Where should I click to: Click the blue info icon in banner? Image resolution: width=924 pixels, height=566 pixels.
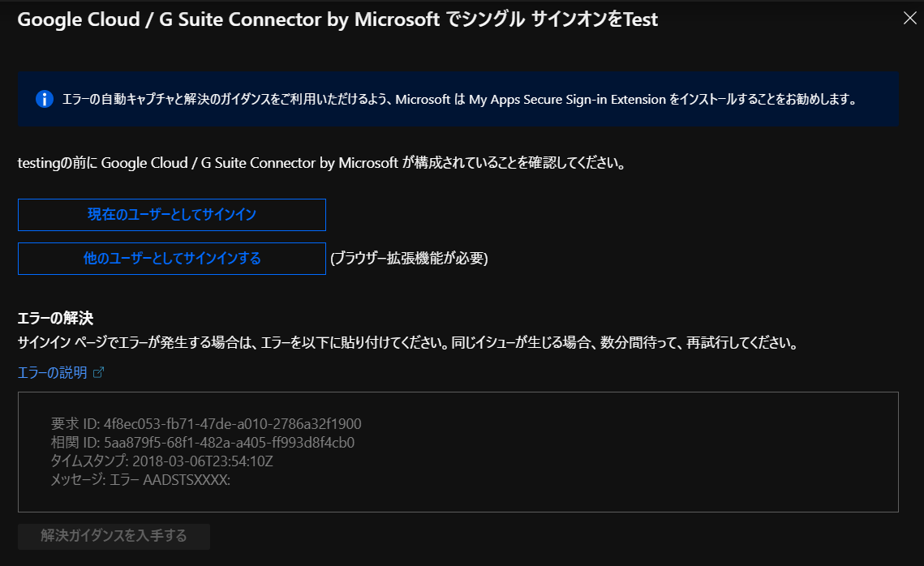click(44, 99)
